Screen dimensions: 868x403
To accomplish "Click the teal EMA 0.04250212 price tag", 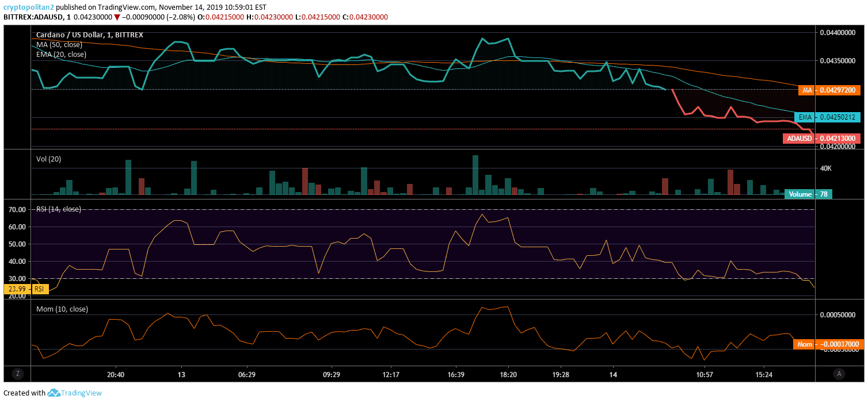I will 828,117.
